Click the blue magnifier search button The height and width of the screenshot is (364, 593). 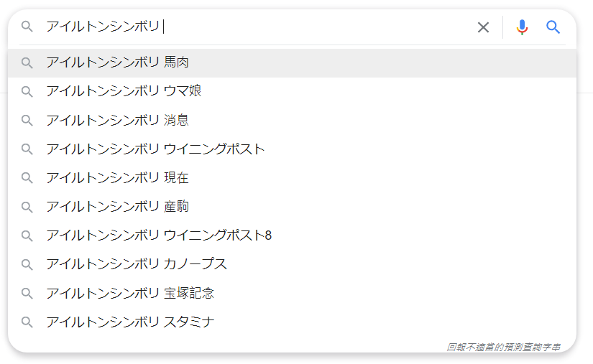click(553, 27)
